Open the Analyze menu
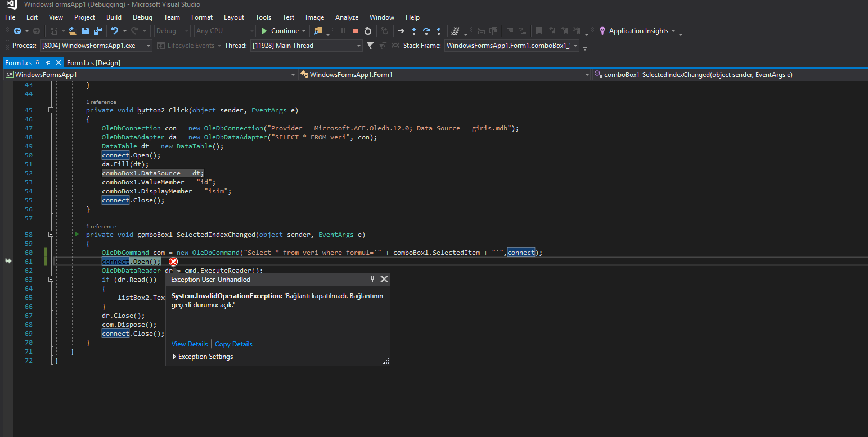The height and width of the screenshot is (437, 868). pyautogui.click(x=347, y=17)
